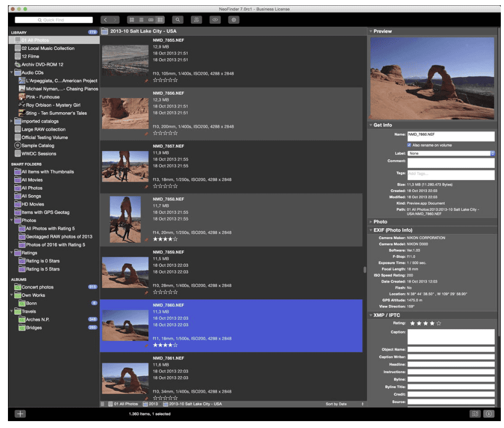
Task: Set fifth star in XMP Rating row
Action: 439,323
